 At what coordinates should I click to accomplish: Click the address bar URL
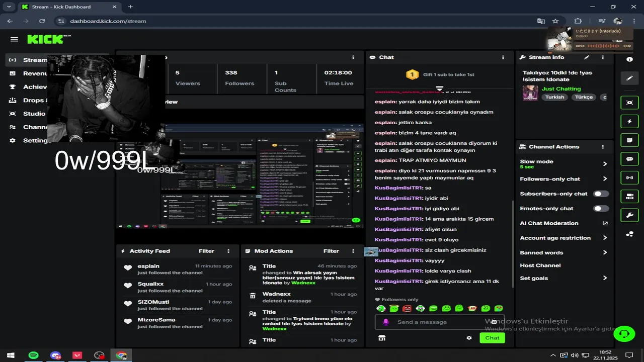click(108, 21)
